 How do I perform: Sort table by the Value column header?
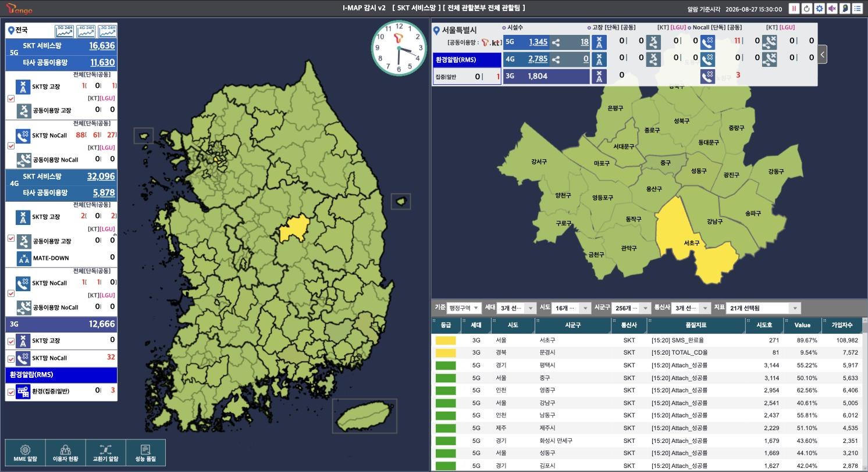click(802, 326)
